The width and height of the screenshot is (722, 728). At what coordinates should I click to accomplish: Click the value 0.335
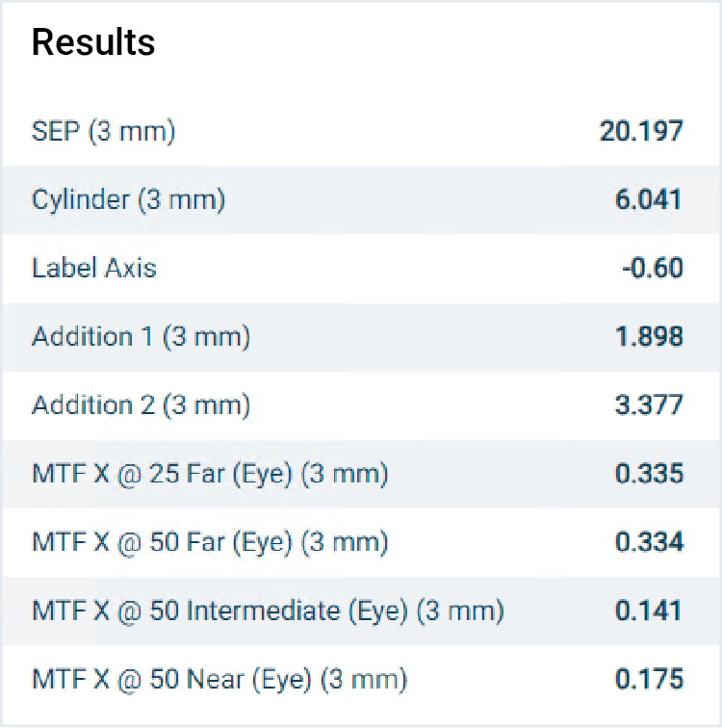[648, 474]
